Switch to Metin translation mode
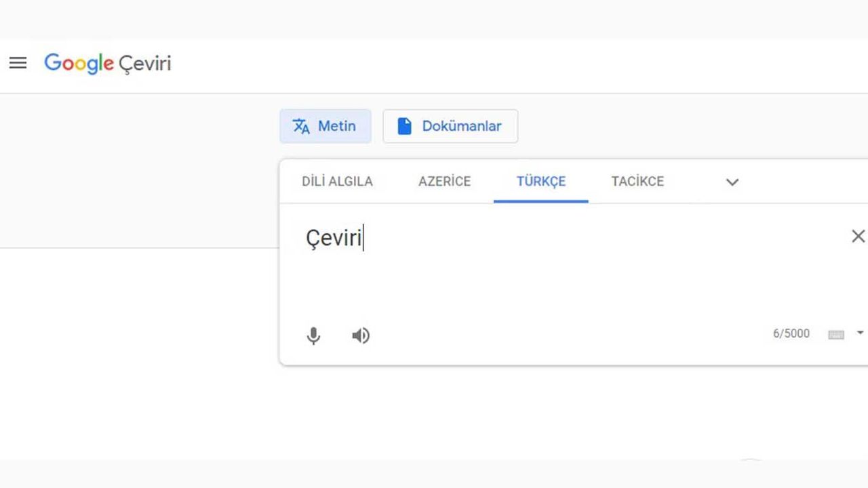Image resolution: width=868 pixels, height=488 pixels. 325,126
